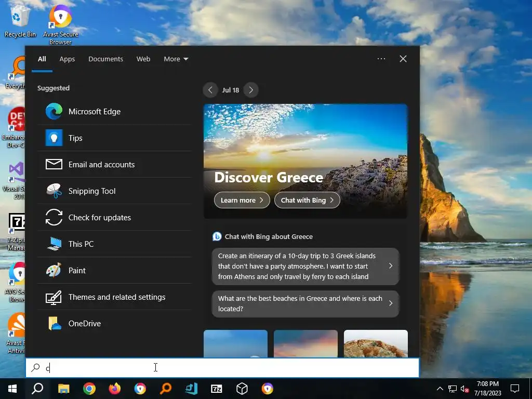The image size is (532, 399).
Task: Expand the More dropdown
Action: [x=176, y=59]
